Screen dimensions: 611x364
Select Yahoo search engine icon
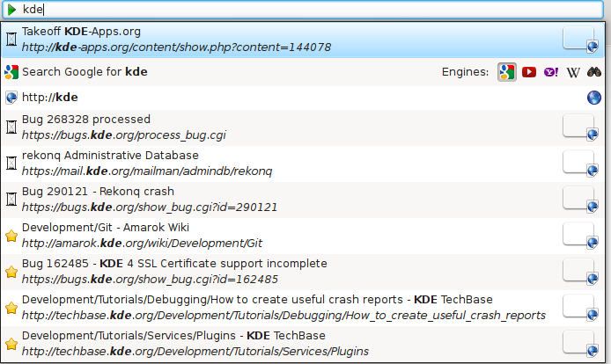tap(551, 72)
